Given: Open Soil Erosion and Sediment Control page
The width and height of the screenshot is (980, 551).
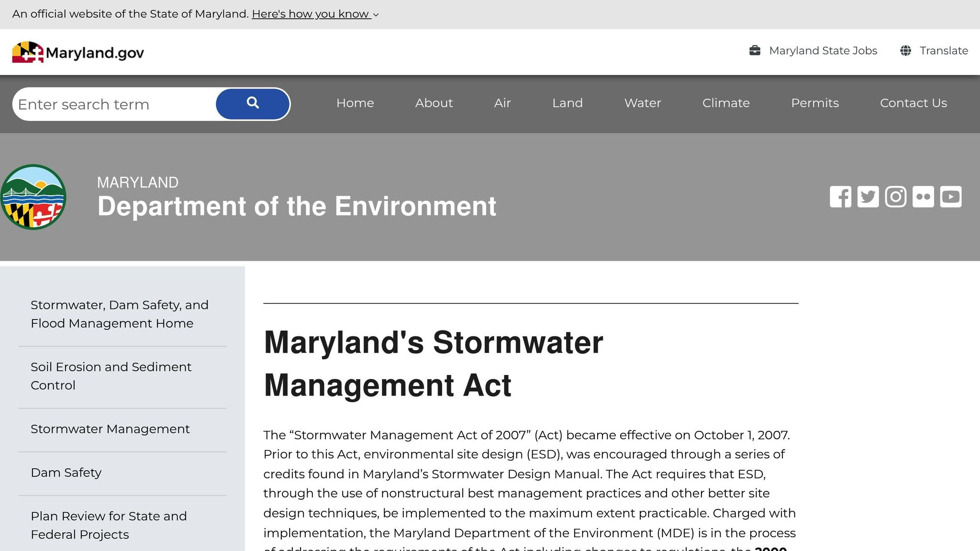Looking at the screenshot, I should tap(111, 376).
